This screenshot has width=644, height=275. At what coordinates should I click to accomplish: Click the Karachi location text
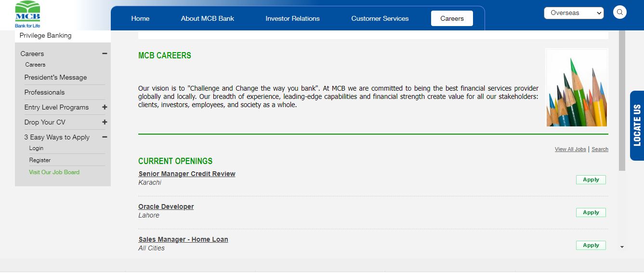point(150,183)
